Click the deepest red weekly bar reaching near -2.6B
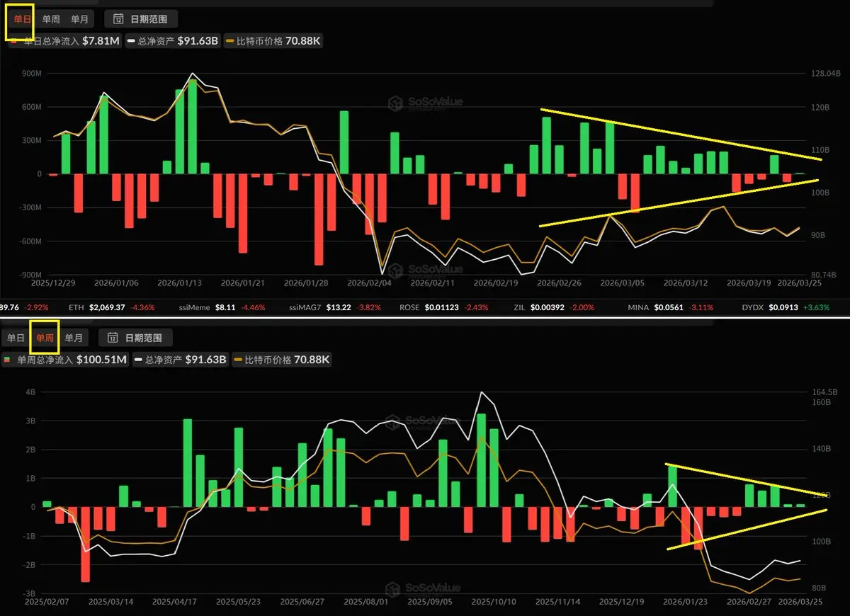850x616 pixels. tap(85, 544)
